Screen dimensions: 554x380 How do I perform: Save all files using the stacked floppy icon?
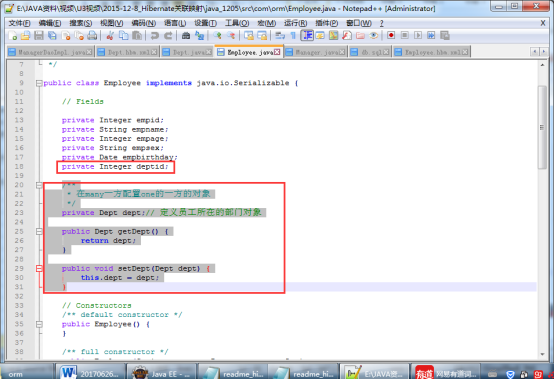pyautogui.click(x=52, y=35)
